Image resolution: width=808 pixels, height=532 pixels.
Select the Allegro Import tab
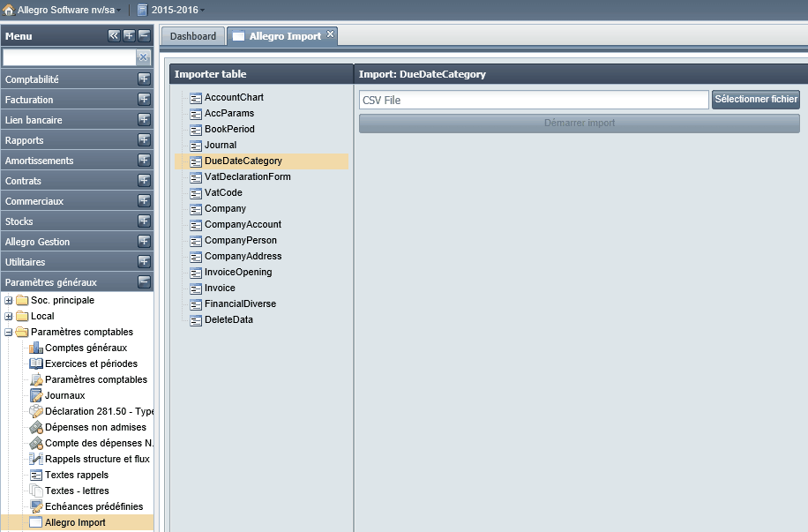click(282, 36)
